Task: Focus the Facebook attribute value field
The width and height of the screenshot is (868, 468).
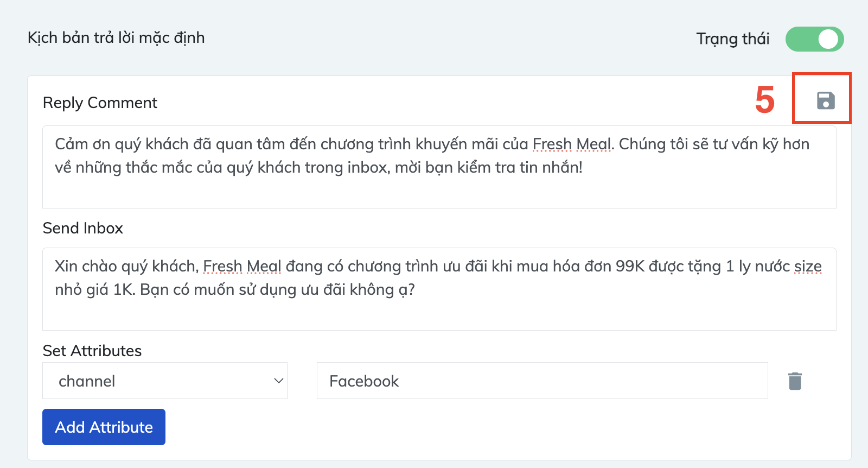Action: 541,381
